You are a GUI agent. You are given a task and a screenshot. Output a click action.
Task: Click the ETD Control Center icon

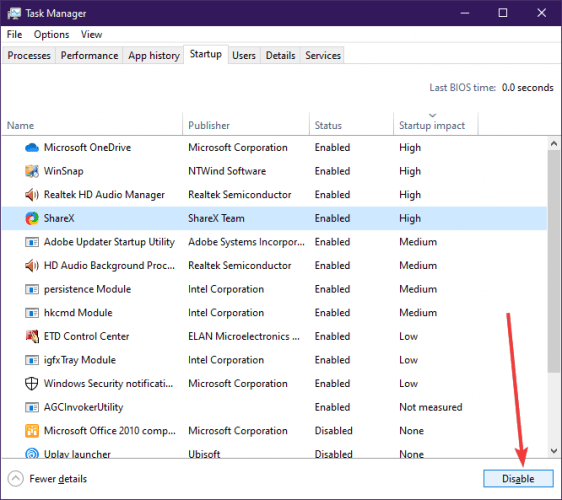pos(32,336)
